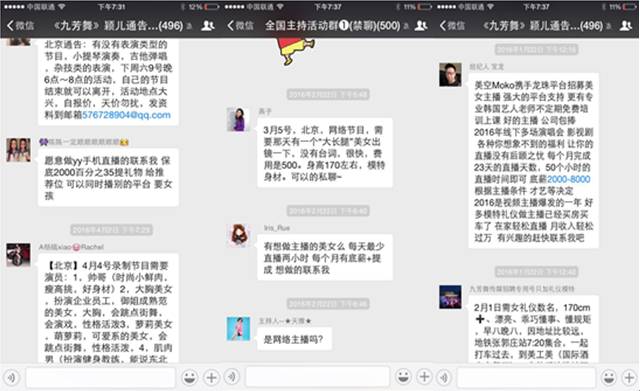Tap the emoji icon in the rightmost chat bar

point(609,377)
